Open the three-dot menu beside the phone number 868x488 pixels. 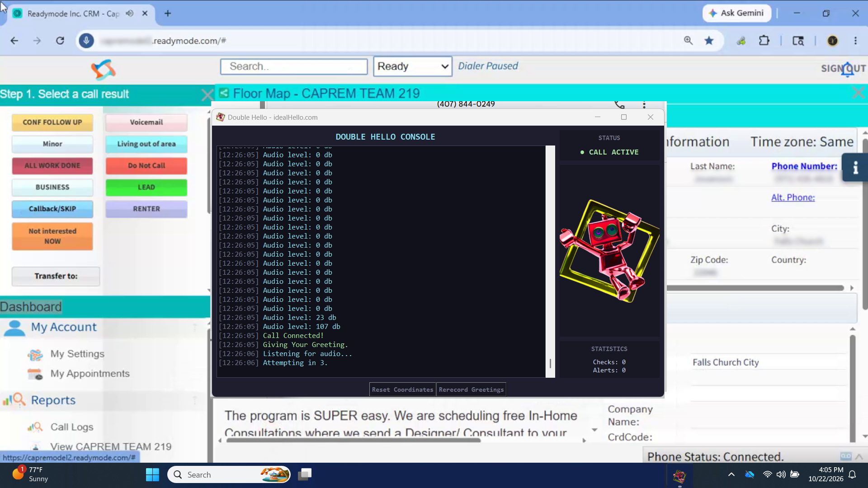(x=644, y=105)
